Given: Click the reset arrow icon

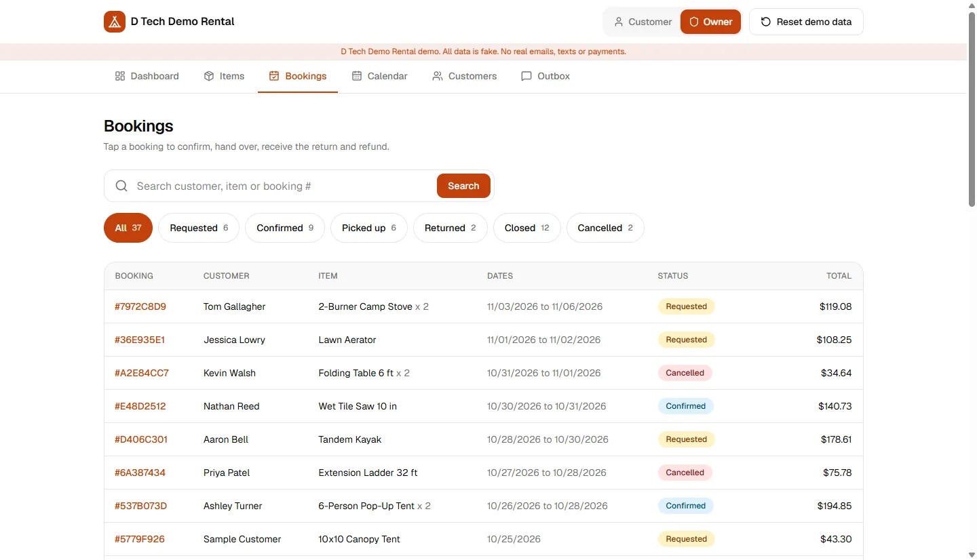Looking at the screenshot, I should 766,22.
